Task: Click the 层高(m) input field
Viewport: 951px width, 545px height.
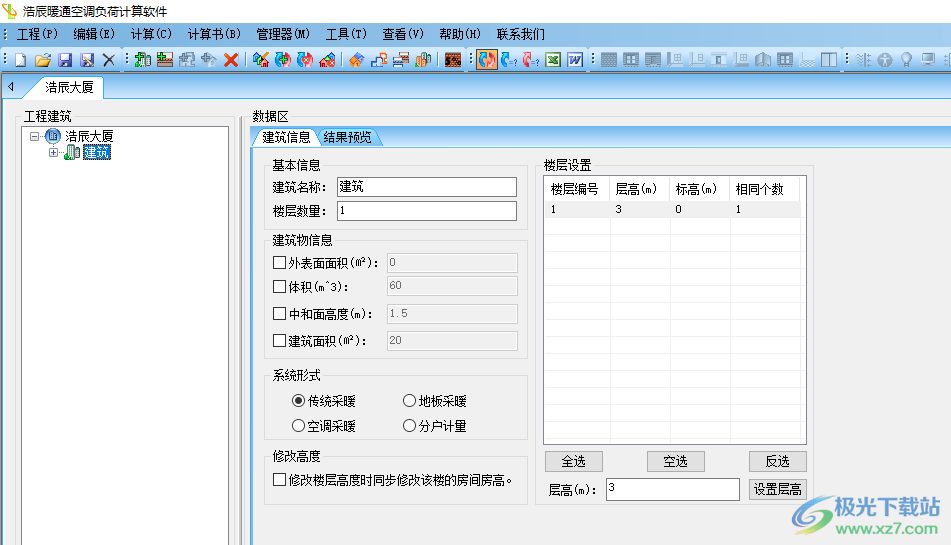Action: pos(673,489)
